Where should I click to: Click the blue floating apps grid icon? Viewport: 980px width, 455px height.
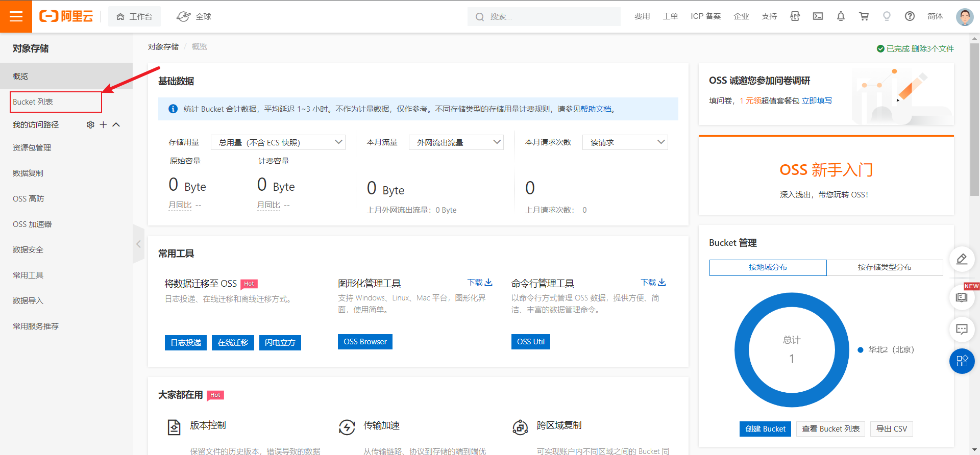tap(962, 361)
